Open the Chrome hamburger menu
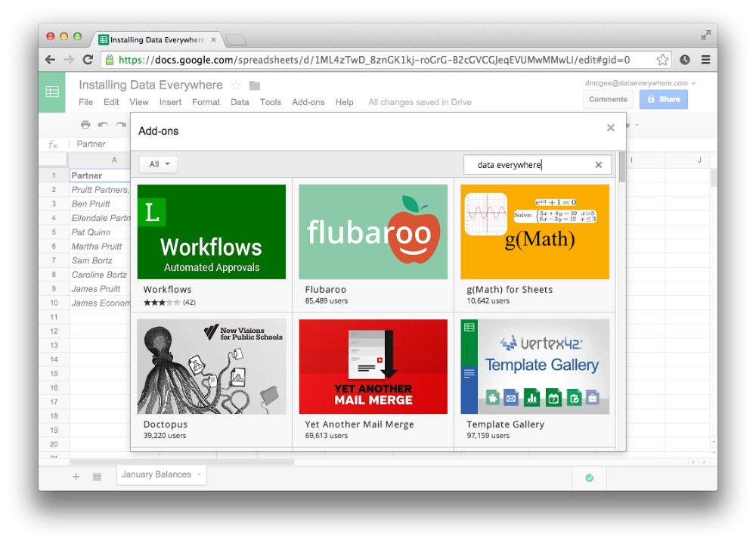This screenshot has height=544, width=756. 705,59
